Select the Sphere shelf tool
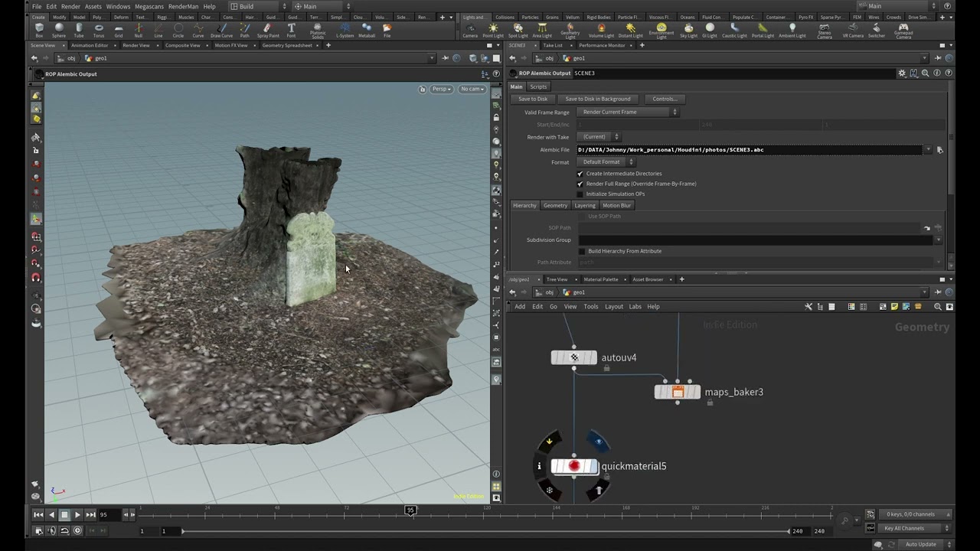980x551 pixels. tap(59, 30)
